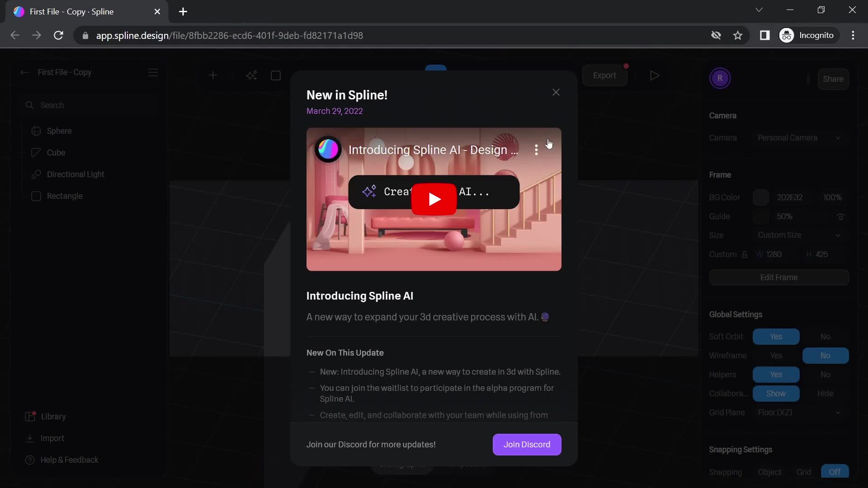Click the Sphere object icon in sidebar
868x488 pixels.
tap(35, 131)
